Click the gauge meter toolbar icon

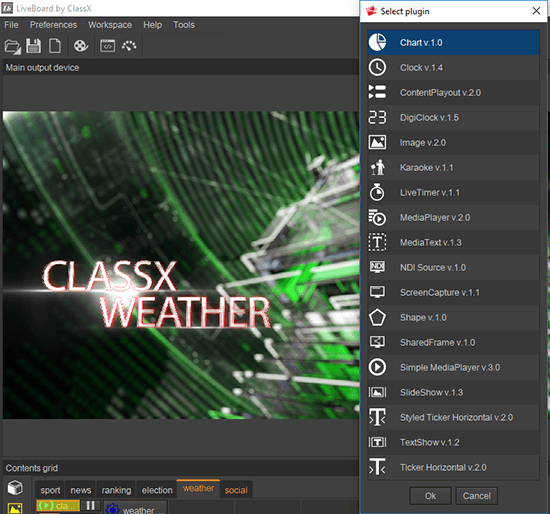click(129, 46)
